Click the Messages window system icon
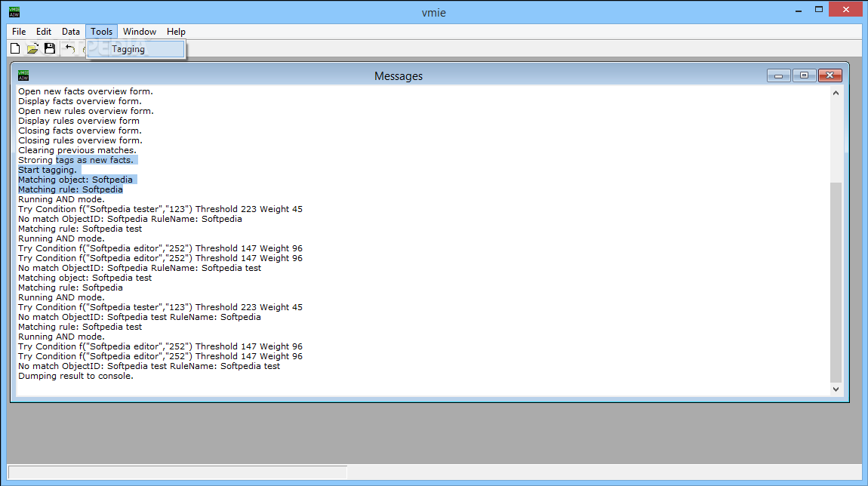Viewport: 868px width, 486px height. (23, 75)
